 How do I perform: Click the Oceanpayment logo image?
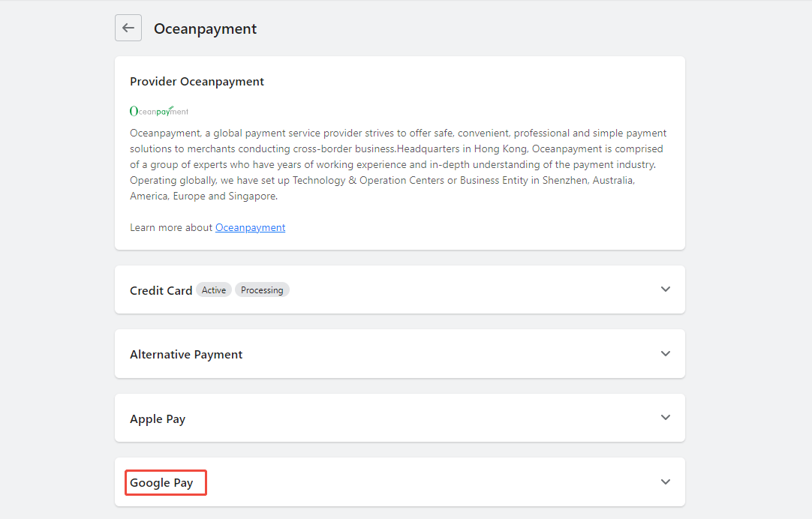click(x=159, y=111)
